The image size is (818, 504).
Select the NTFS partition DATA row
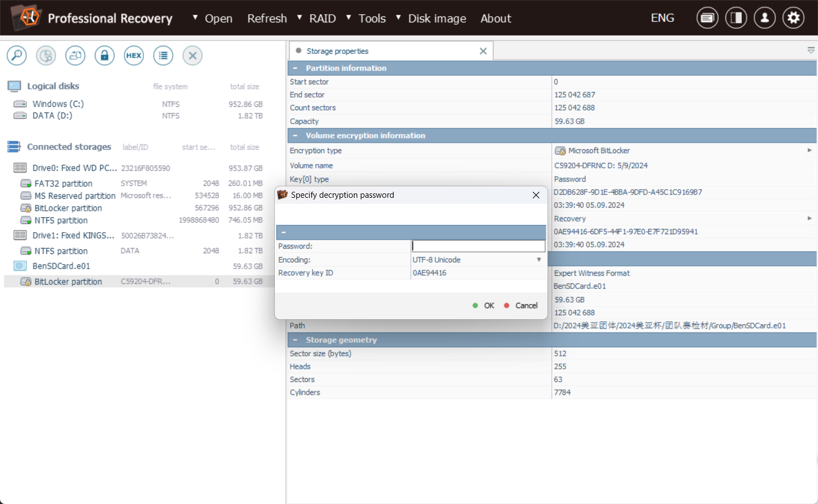pyautogui.click(x=139, y=251)
